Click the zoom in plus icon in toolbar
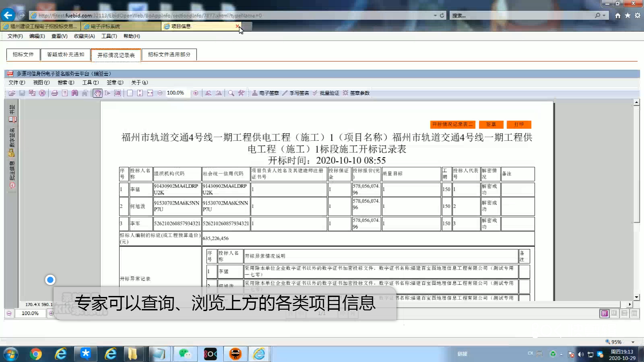 point(196,93)
